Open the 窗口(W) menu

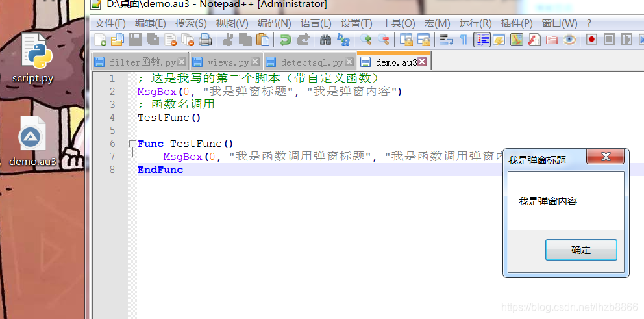tap(560, 23)
